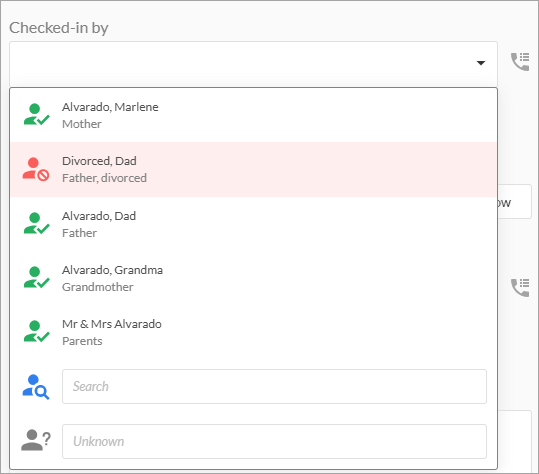This screenshot has height=474, width=539.
Task: Pick Alvarado, Grandma option
Action: tap(253, 278)
